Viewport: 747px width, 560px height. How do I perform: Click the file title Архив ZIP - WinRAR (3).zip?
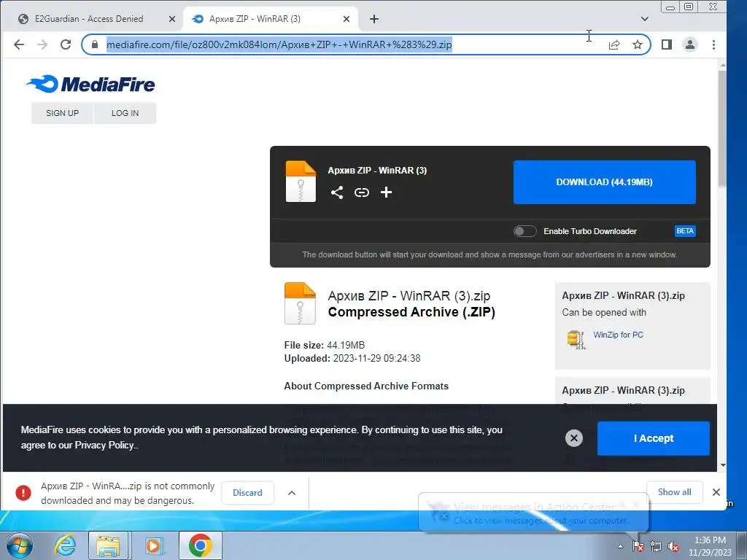tap(409, 296)
